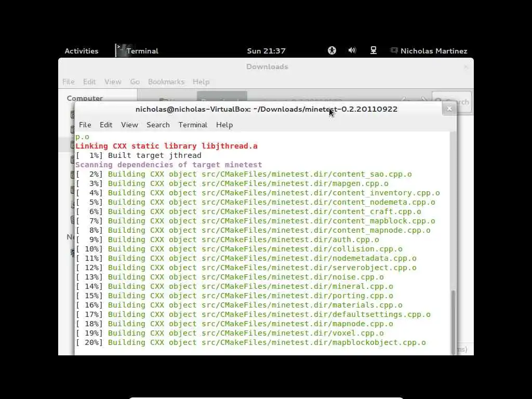532x399 pixels.
Task: Click the defaultsettings.cpp.o build line
Action: [253, 314]
